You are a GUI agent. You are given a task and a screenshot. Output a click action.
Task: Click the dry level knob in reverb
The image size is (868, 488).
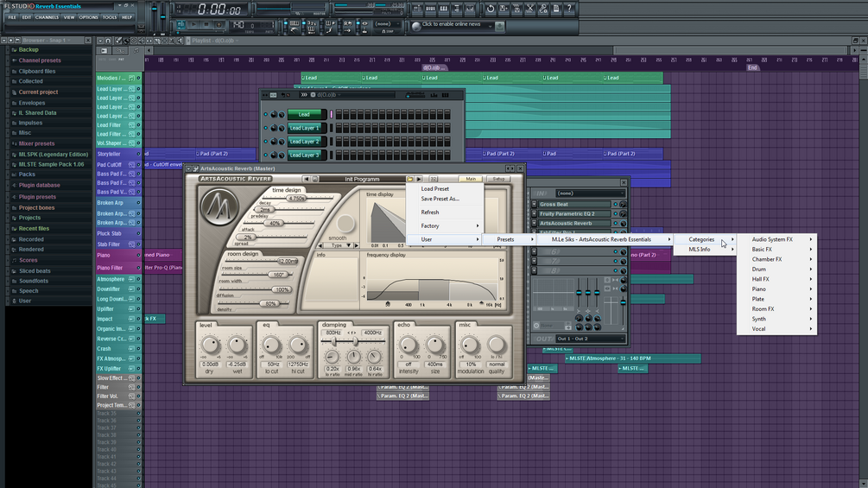coord(210,345)
